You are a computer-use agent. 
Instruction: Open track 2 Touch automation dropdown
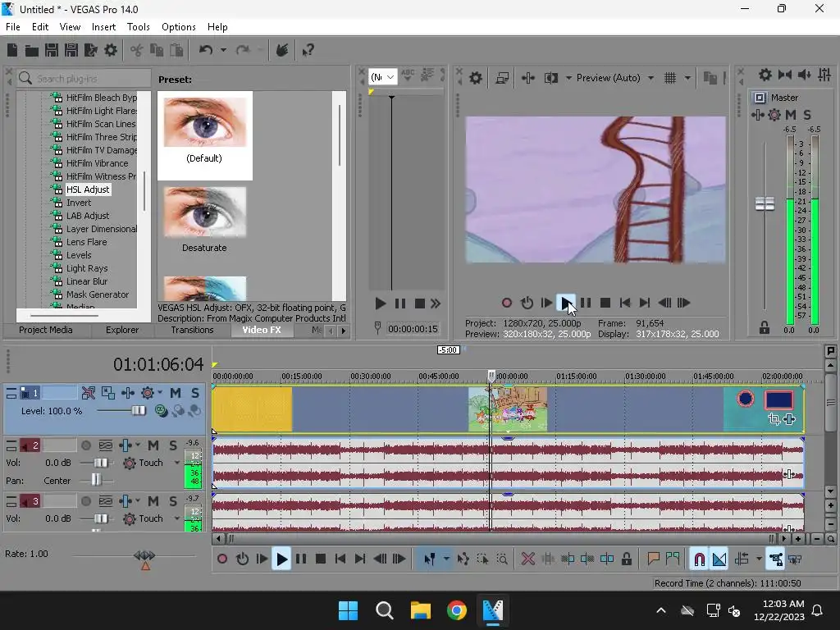[177, 463]
